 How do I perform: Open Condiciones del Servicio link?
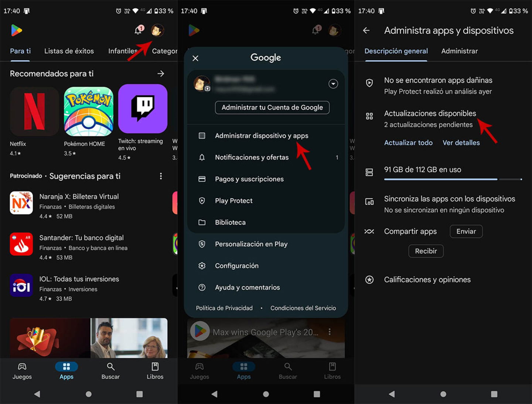(x=303, y=308)
